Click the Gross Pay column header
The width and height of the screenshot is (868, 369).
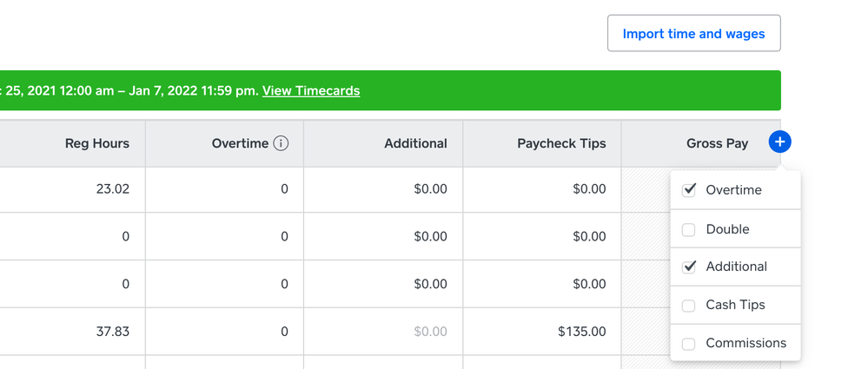(x=717, y=143)
